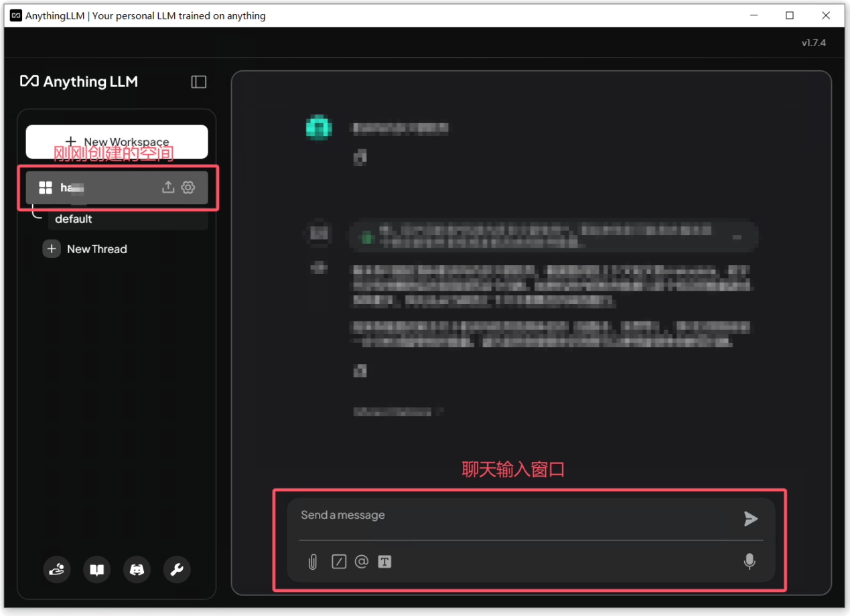Click the AnythingLLM title bar app icon
This screenshot has width=850, height=616.
pos(16,15)
